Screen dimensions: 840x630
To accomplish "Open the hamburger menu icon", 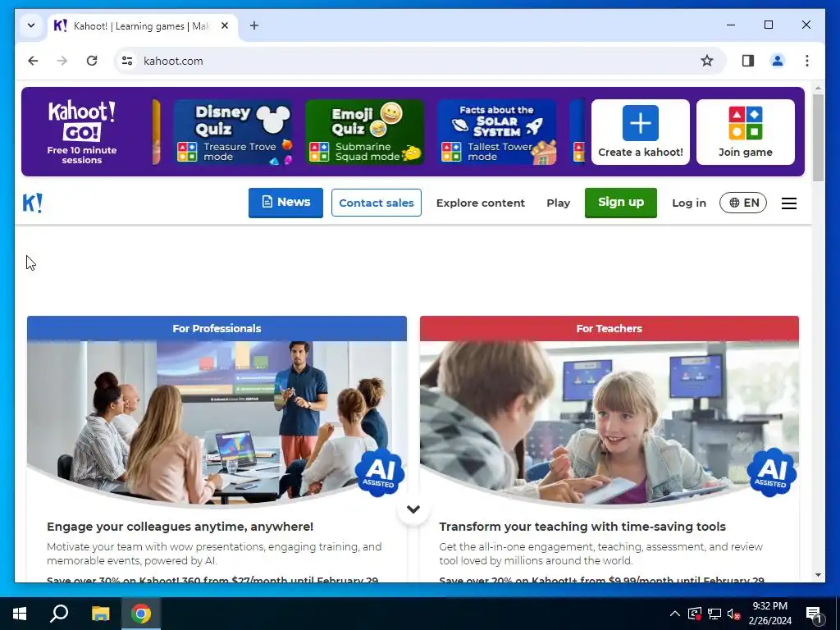I will pyautogui.click(x=788, y=203).
